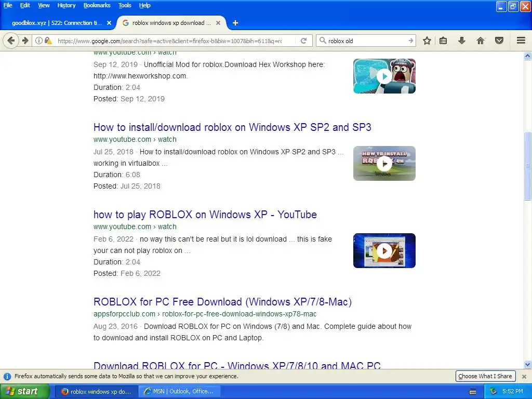This screenshot has width=532, height=399.
Task: Open site information icon in address bar
Action: (39, 41)
